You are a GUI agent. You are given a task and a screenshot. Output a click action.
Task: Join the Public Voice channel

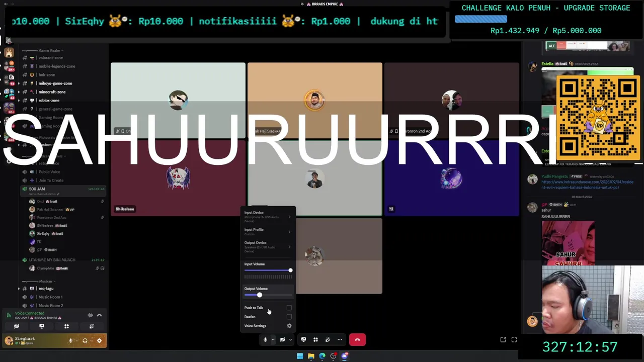(63, 172)
